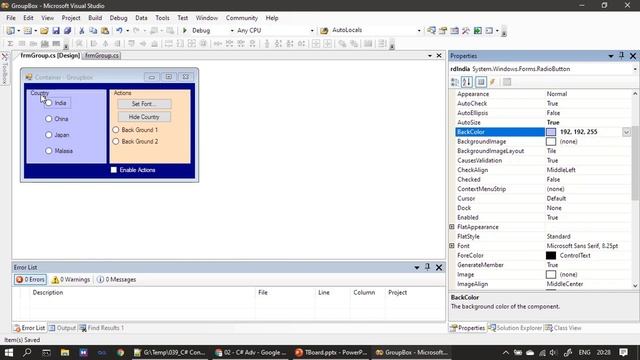The image size is (640, 360).
Task: Click the BackgroundImage empty swatch
Action: [x=551, y=142]
